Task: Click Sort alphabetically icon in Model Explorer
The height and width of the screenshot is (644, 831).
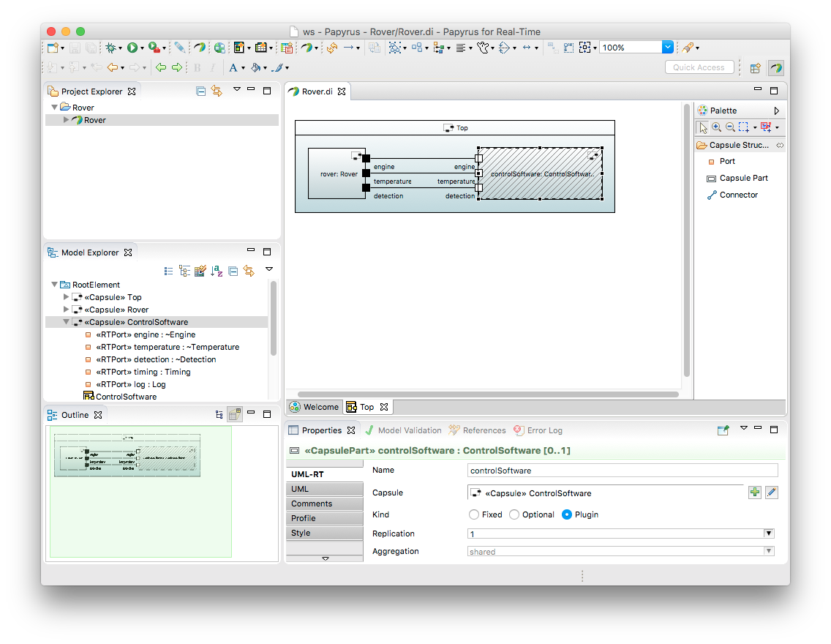Action: (x=217, y=272)
